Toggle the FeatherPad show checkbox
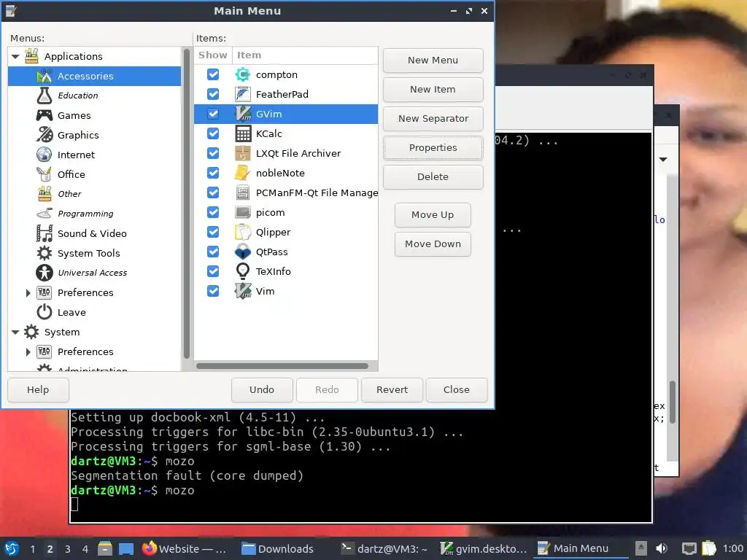This screenshot has width=747, height=560. pyautogui.click(x=213, y=94)
